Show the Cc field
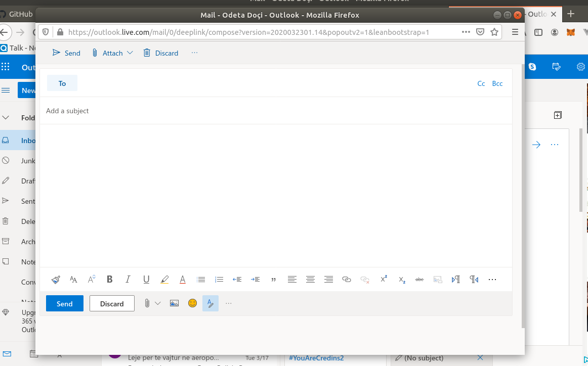 481,83
